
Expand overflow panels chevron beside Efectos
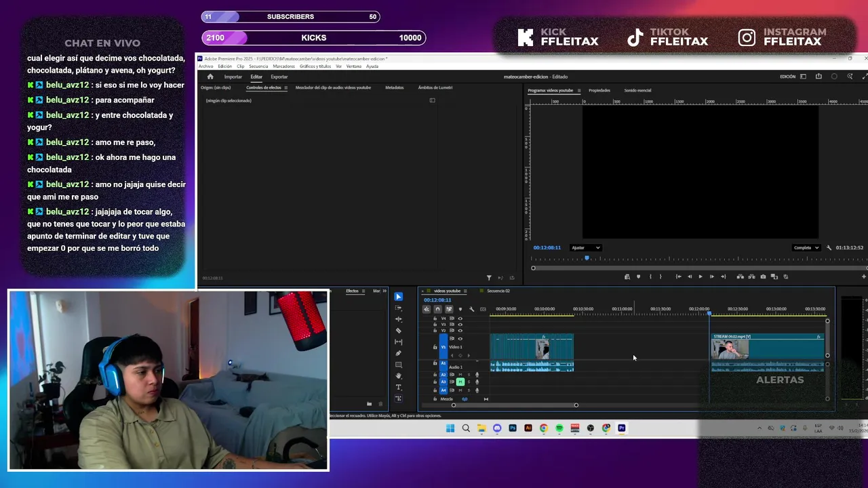tap(384, 291)
